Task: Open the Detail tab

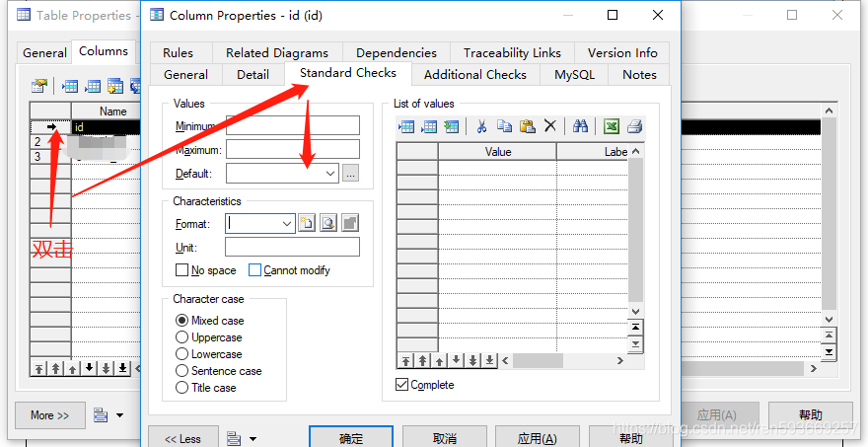Action: [x=253, y=75]
